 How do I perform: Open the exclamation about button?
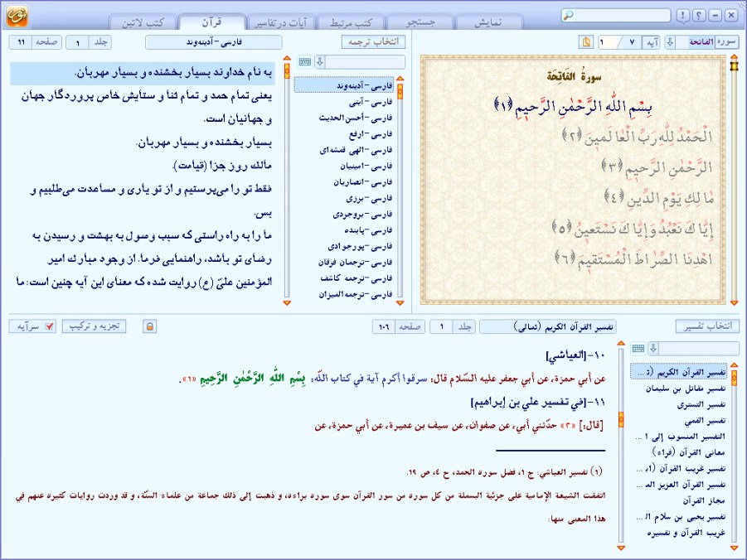point(682,15)
